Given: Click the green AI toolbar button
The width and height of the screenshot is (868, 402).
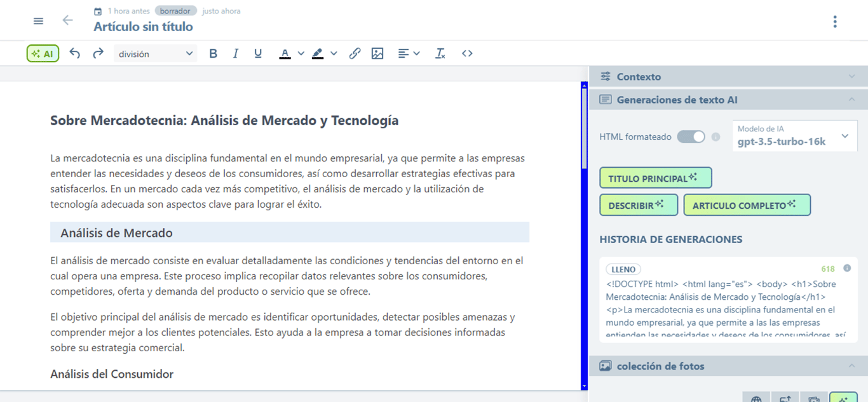Looking at the screenshot, I should (43, 54).
